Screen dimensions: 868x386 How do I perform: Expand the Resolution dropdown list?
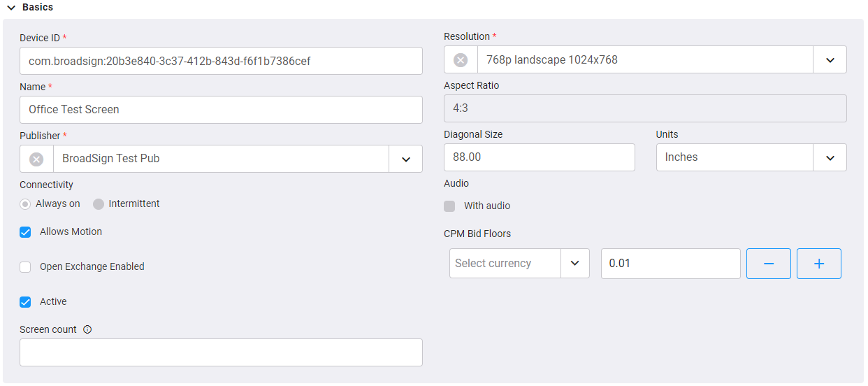pyautogui.click(x=830, y=60)
